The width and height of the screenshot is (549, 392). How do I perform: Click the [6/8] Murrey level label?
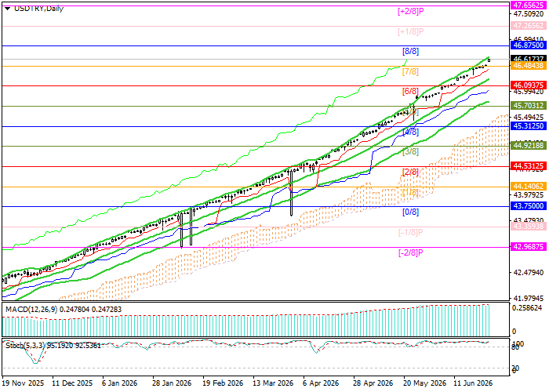click(410, 92)
